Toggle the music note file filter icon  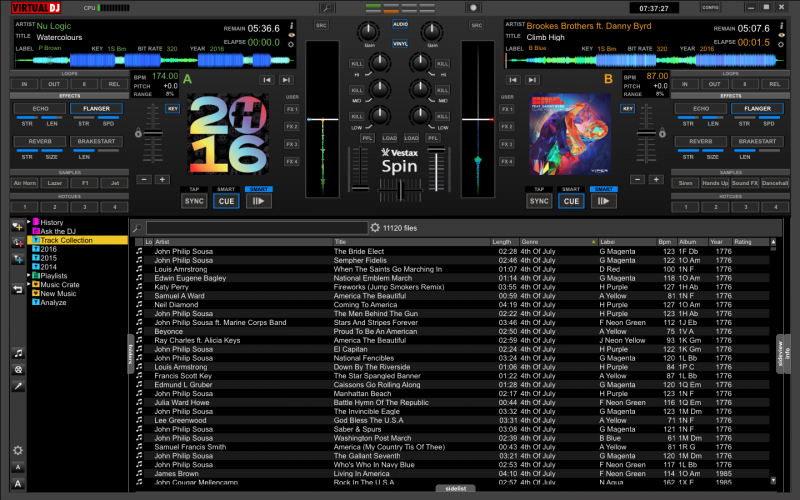tap(18, 353)
